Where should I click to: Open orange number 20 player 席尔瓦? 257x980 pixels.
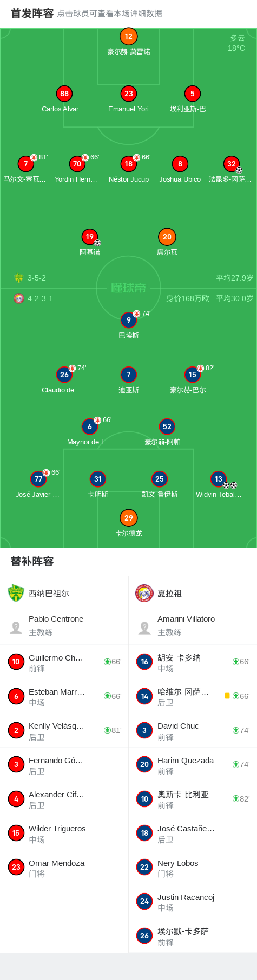(x=167, y=237)
